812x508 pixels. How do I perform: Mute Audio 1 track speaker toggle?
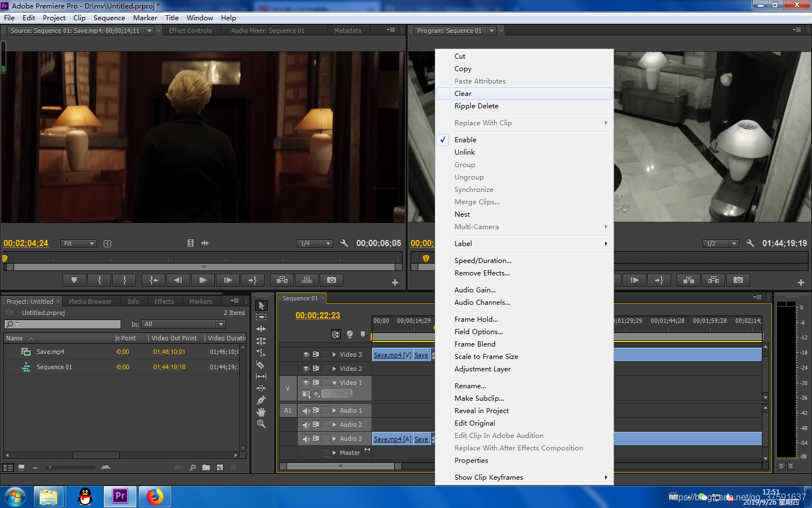(306, 410)
